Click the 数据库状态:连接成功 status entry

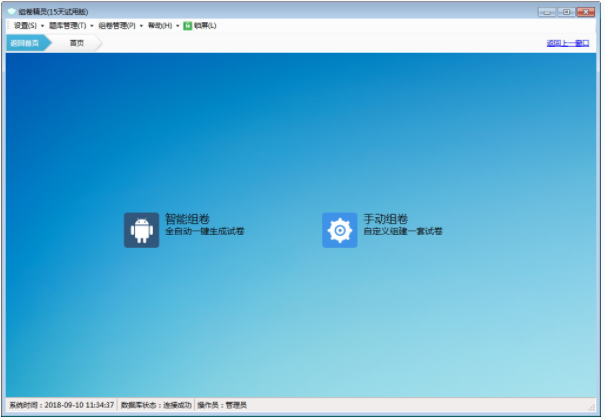[156, 405]
